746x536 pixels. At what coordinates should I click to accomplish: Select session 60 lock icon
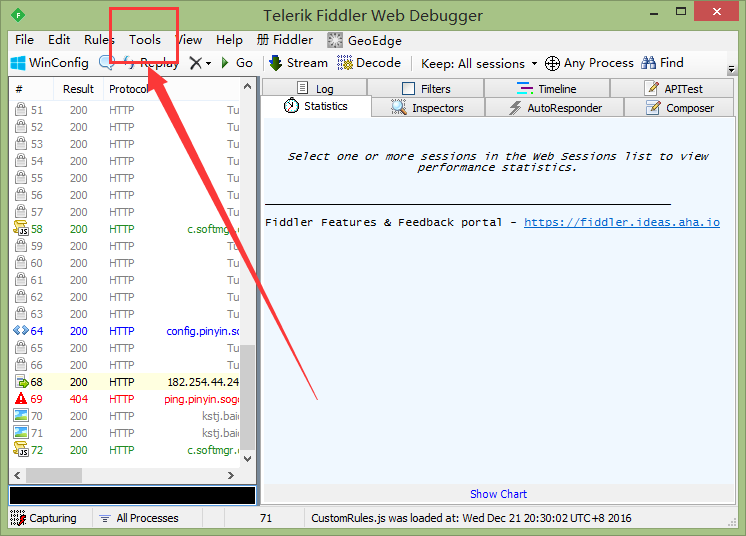click(21, 263)
